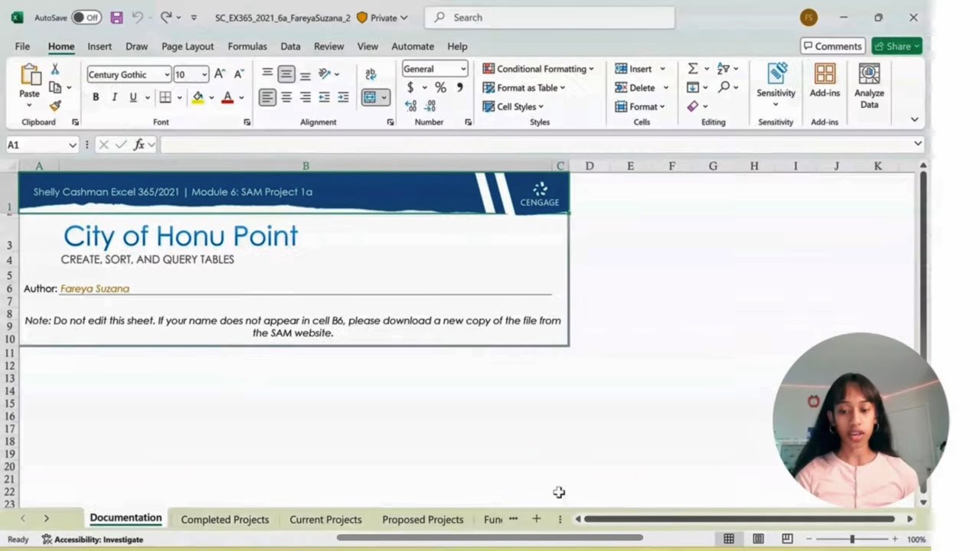Screen dimensions: 980x551
Task: Click the Save icon in title bar
Action: pyautogui.click(x=116, y=18)
